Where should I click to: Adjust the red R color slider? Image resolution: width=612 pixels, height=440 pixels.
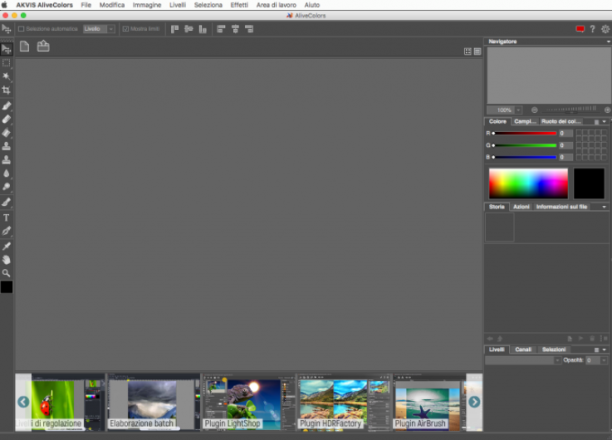click(525, 134)
